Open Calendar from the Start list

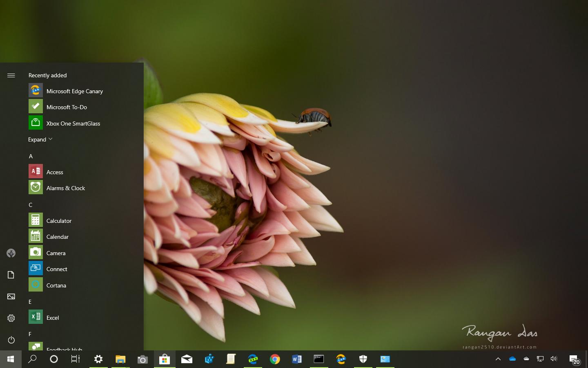(57, 237)
